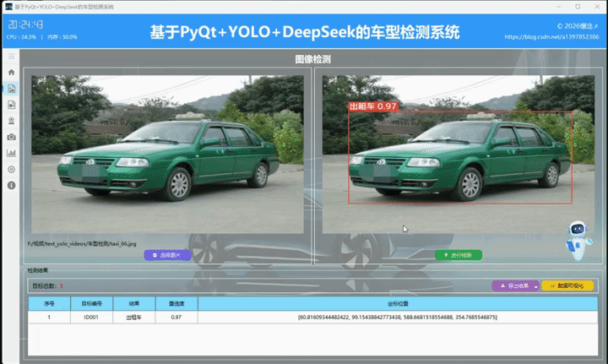Select the row number cell '1'

coord(49,317)
